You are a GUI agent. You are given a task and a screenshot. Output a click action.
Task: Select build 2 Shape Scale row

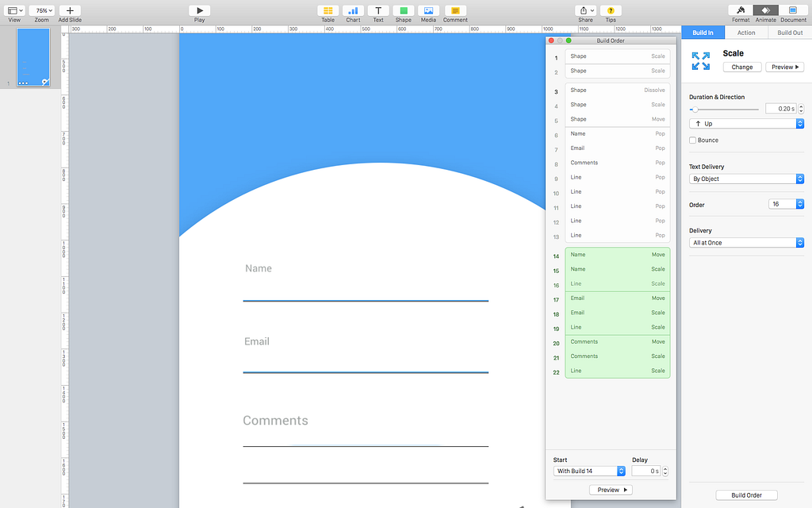(617, 71)
